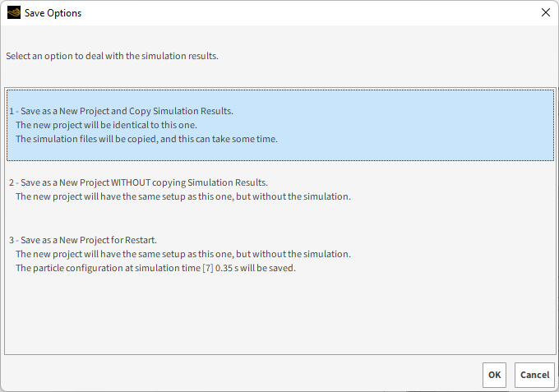Screen dimensions: 559x392
Task: Pick the Save as New Project for Restart option
Action: (x=280, y=254)
